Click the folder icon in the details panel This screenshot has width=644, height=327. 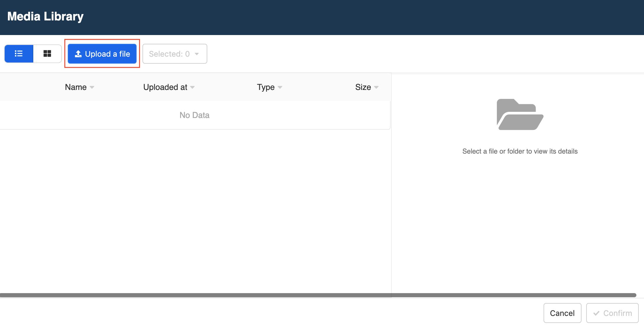pyautogui.click(x=520, y=114)
